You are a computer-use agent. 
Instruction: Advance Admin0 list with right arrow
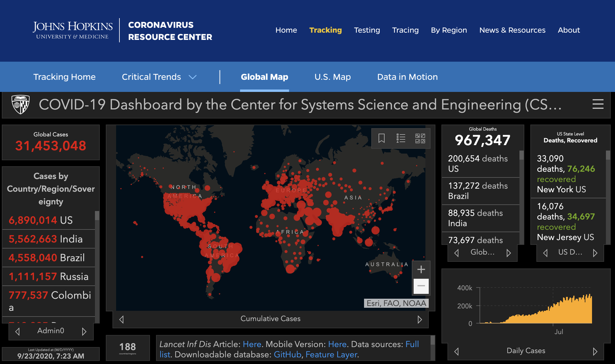click(x=84, y=331)
